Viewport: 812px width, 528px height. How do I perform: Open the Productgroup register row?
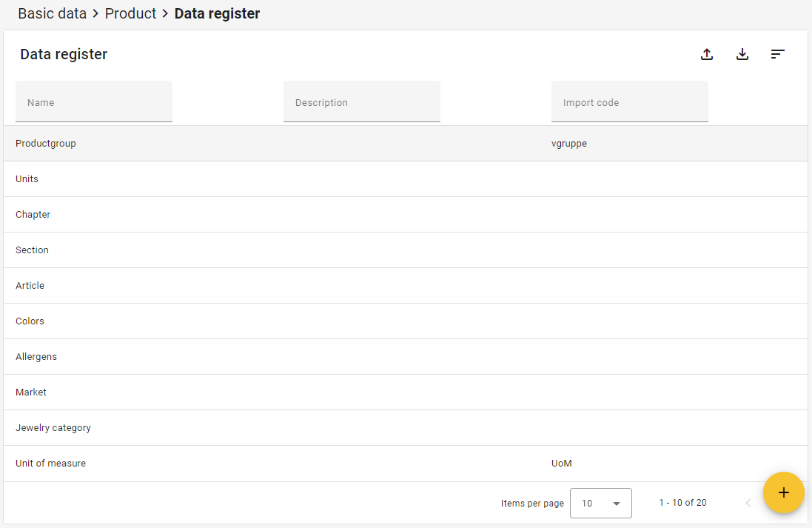(46, 143)
